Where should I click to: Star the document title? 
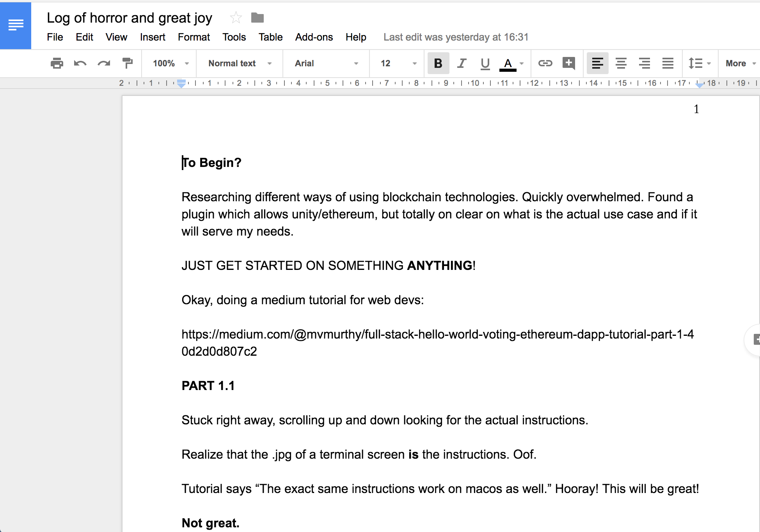[x=236, y=18]
